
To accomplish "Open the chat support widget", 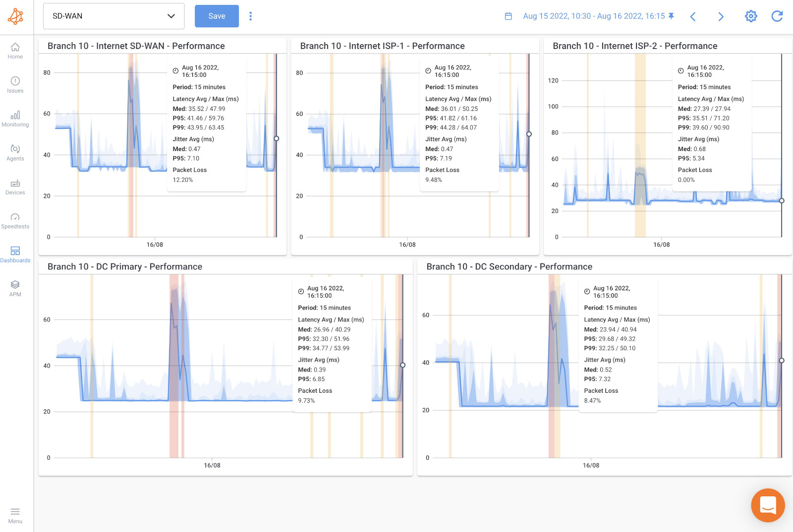I will [x=768, y=505].
